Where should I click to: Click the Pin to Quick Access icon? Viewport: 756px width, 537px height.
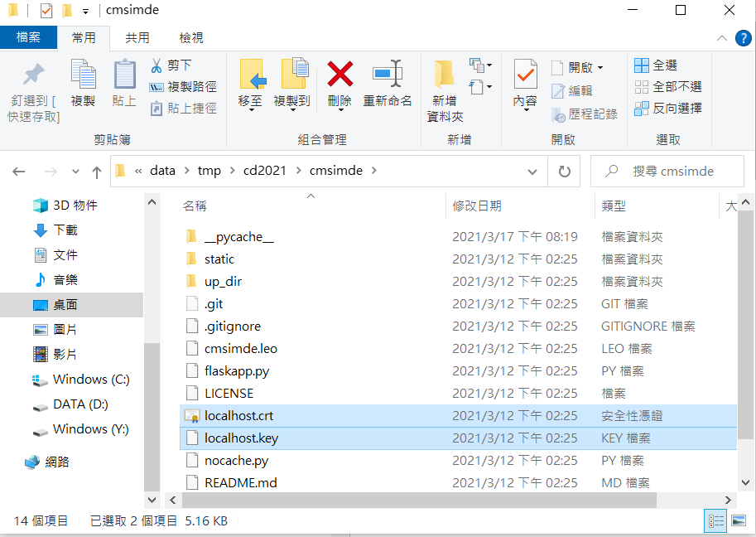[33, 75]
